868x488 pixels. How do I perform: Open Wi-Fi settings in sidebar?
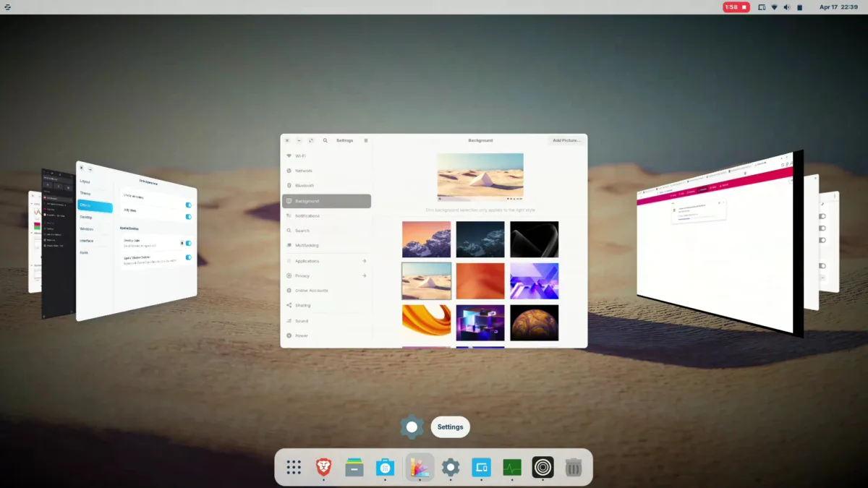[326, 156]
